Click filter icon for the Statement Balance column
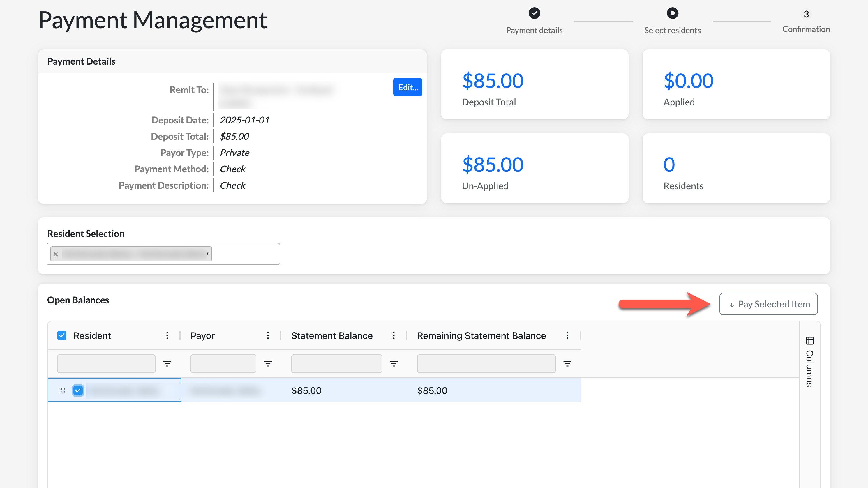 coord(394,363)
